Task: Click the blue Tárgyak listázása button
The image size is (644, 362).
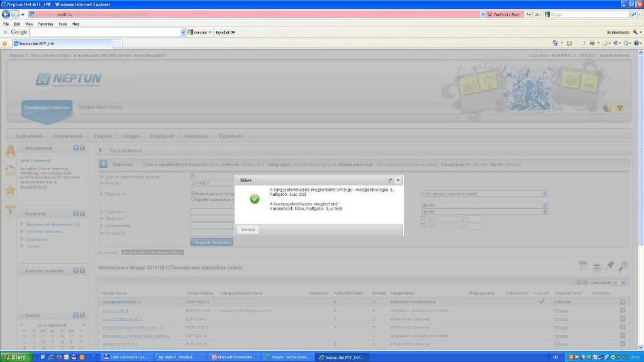Action: 212,242
